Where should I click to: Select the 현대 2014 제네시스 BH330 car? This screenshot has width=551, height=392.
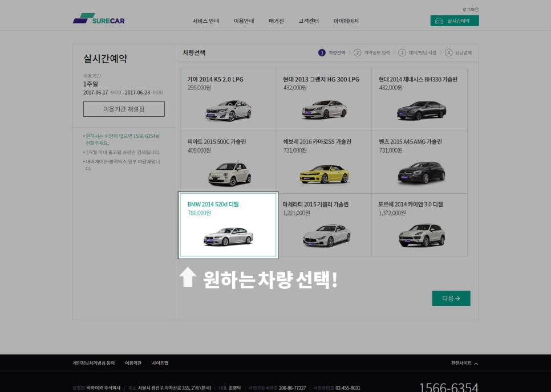click(x=420, y=99)
